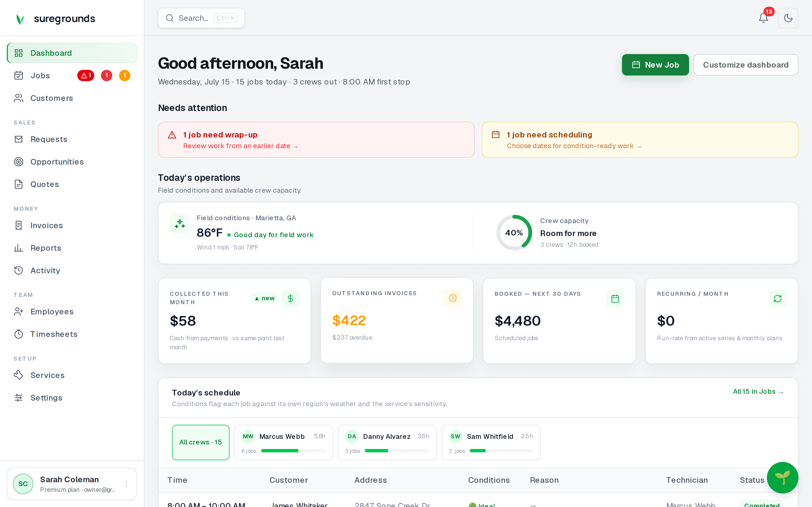Click the dollar icon in Collected card
The image size is (812, 507).
click(290, 299)
